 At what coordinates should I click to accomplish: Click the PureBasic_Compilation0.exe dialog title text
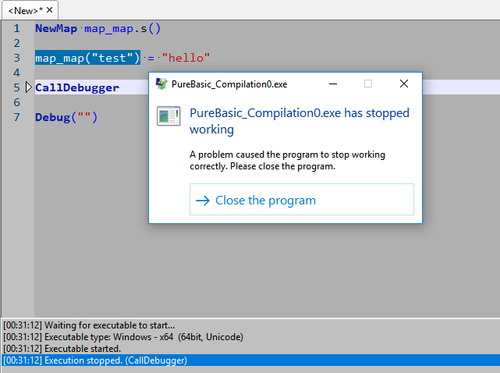(x=229, y=84)
